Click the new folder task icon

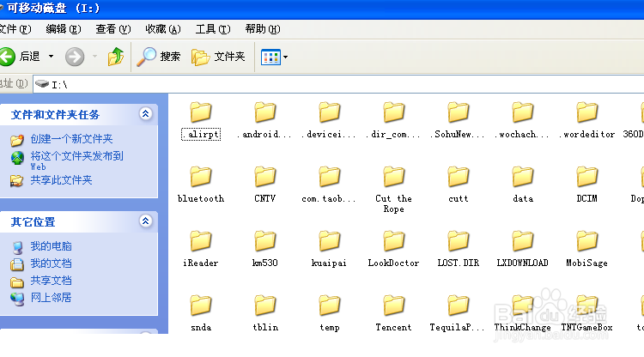[17, 140]
